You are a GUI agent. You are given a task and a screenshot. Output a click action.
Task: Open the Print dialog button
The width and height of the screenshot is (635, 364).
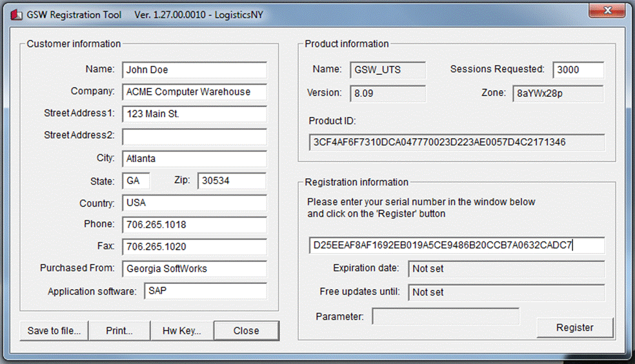click(119, 331)
